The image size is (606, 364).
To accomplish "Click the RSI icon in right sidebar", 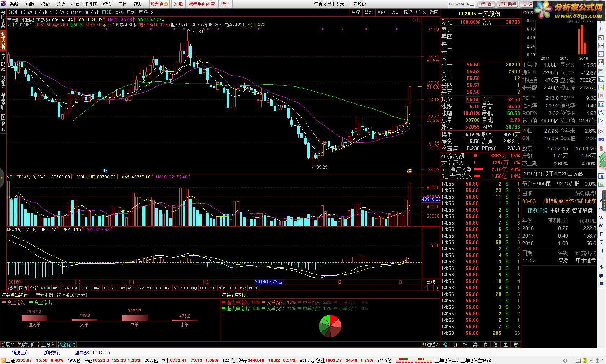I will click(x=601, y=140).
